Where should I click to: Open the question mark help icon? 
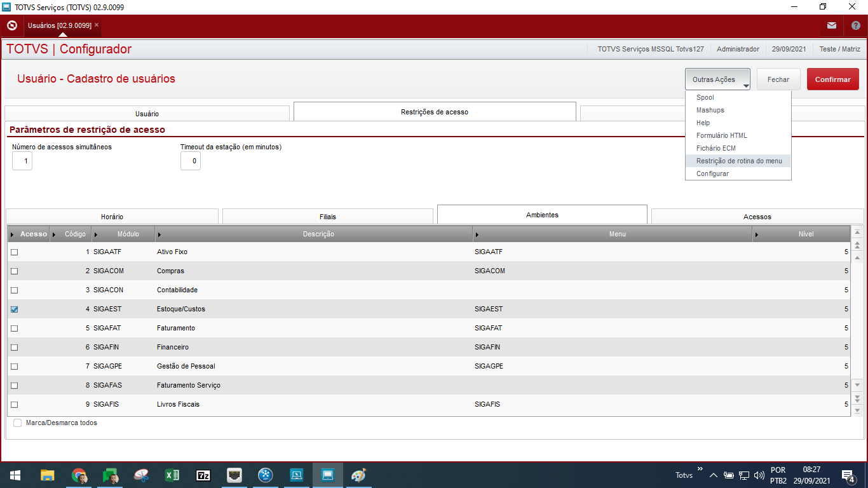tap(856, 25)
